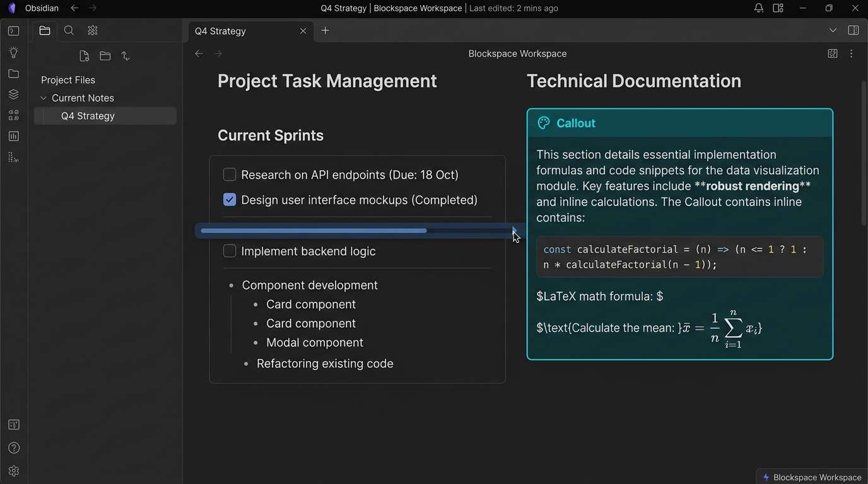Viewport: 868px width, 484px height.
Task: Navigate forward in the note header
Action: (218, 54)
